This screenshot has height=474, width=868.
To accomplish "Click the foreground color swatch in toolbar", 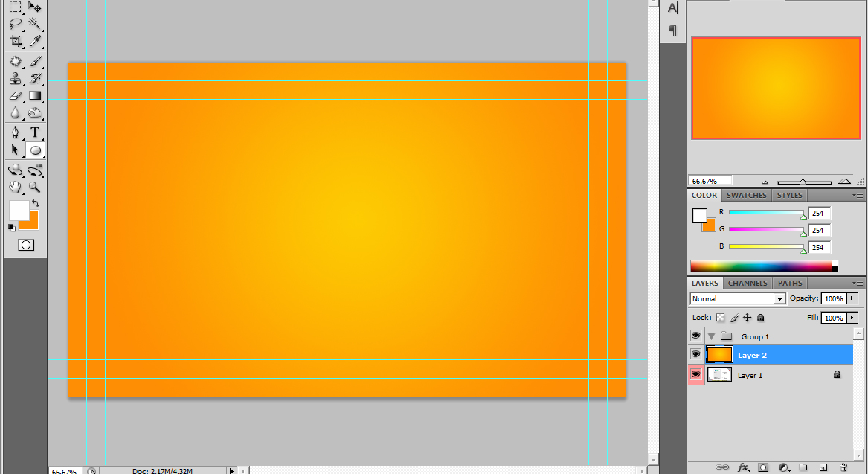I will tap(19, 211).
